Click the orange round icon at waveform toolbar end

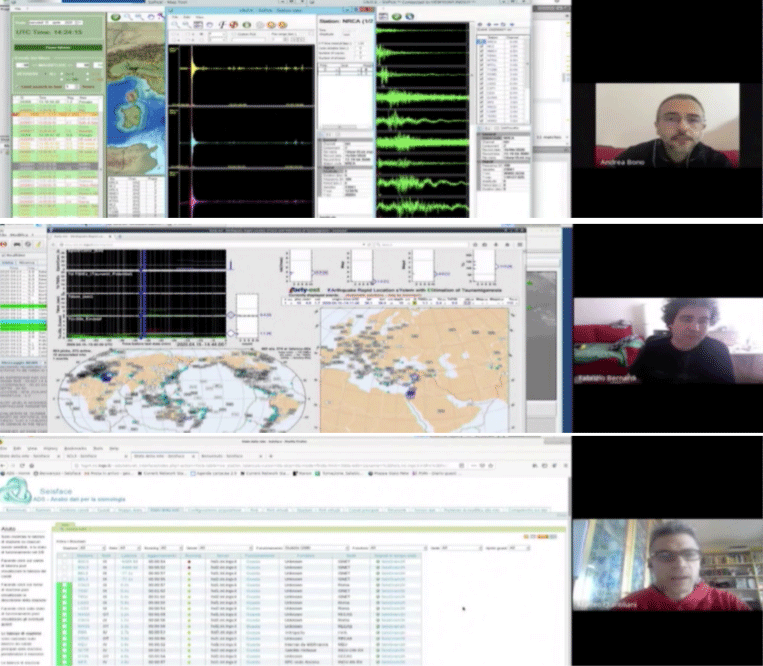coord(282,24)
